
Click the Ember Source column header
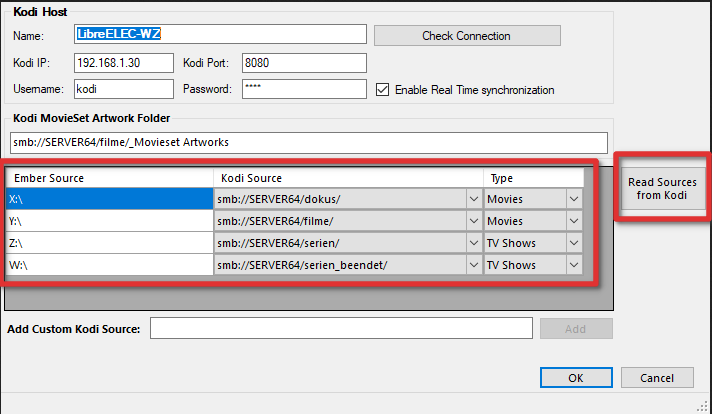coord(109,178)
